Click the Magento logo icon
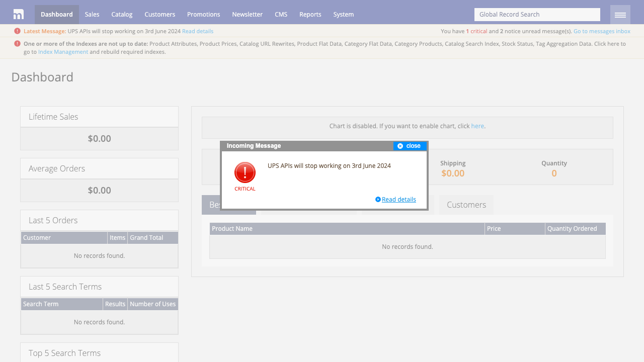Viewport: 644px width, 362px height. (x=19, y=14)
